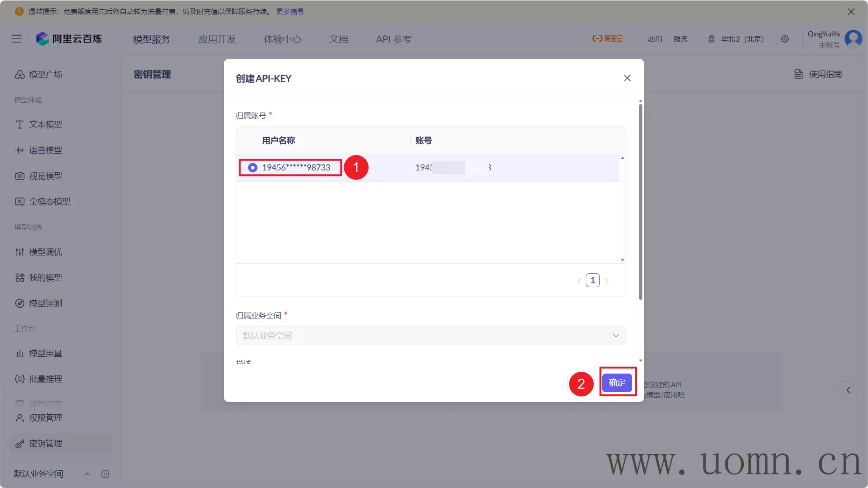
Task: Open 视觉模型 in the sidebar
Action: [45, 176]
